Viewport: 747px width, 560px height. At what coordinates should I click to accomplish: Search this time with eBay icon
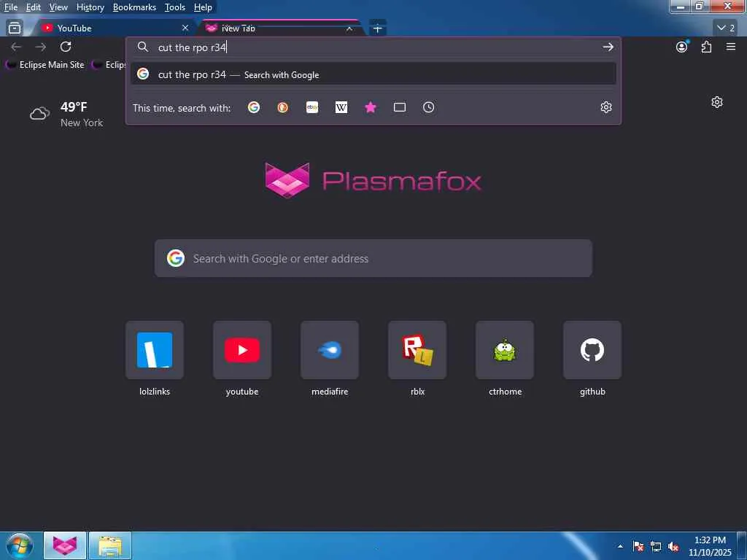[312, 108]
